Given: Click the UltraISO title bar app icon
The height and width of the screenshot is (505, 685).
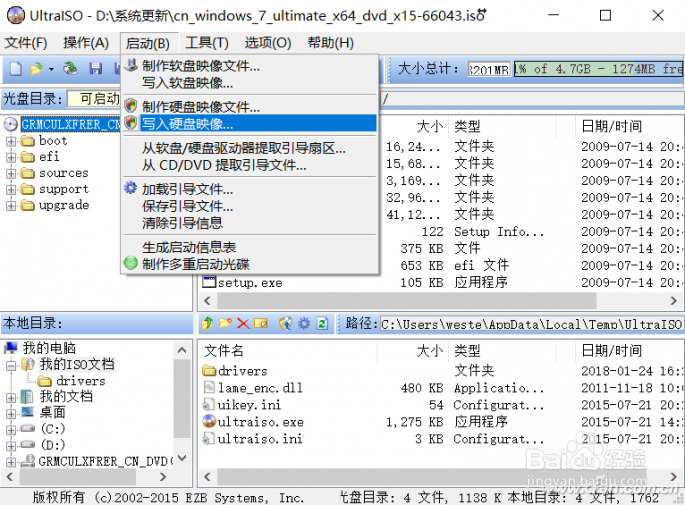Looking at the screenshot, I should click(16, 16).
